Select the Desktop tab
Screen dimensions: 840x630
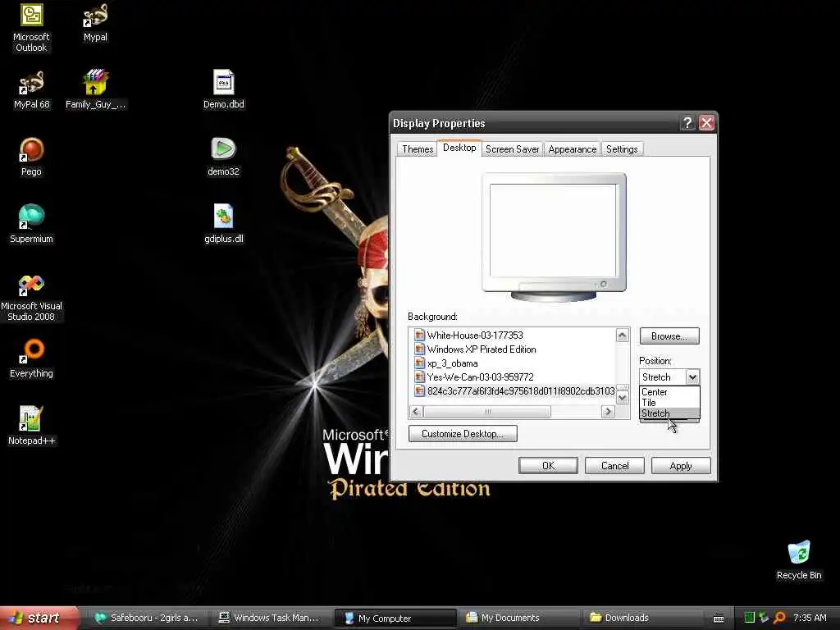point(459,148)
